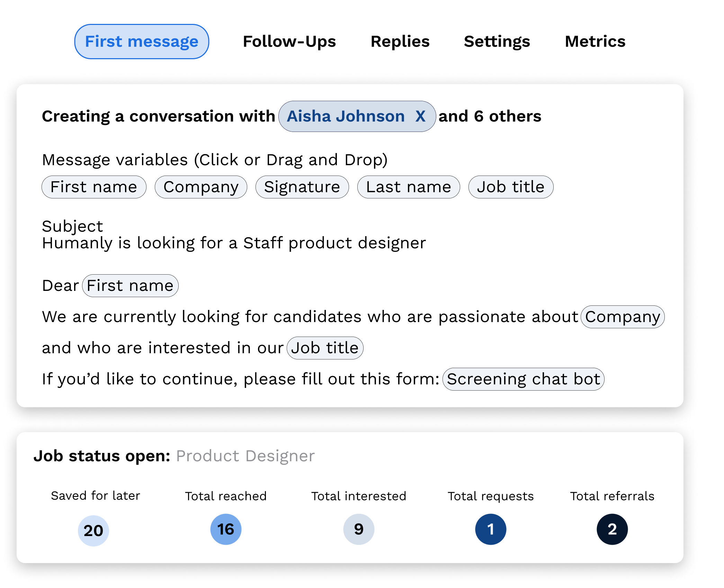
Task: Click Total interested badge showing 9
Action: click(x=359, y=529)
